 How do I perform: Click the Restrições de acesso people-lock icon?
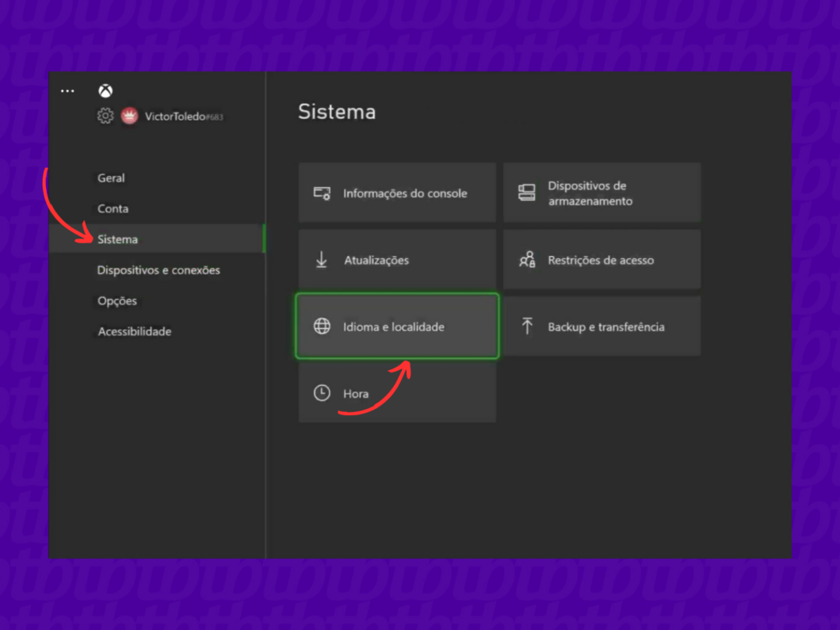pos(527,260)
